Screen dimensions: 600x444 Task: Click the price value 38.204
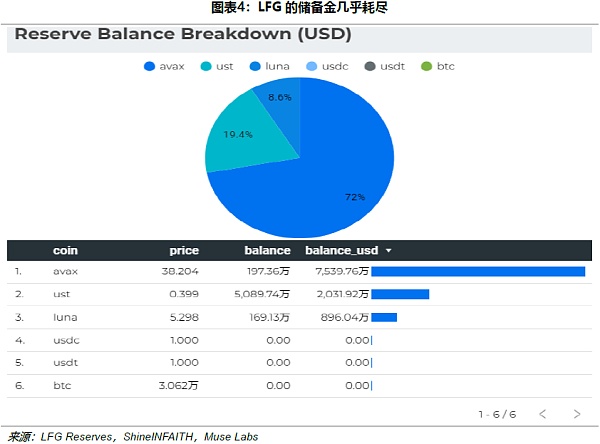(x=180, y=271)
